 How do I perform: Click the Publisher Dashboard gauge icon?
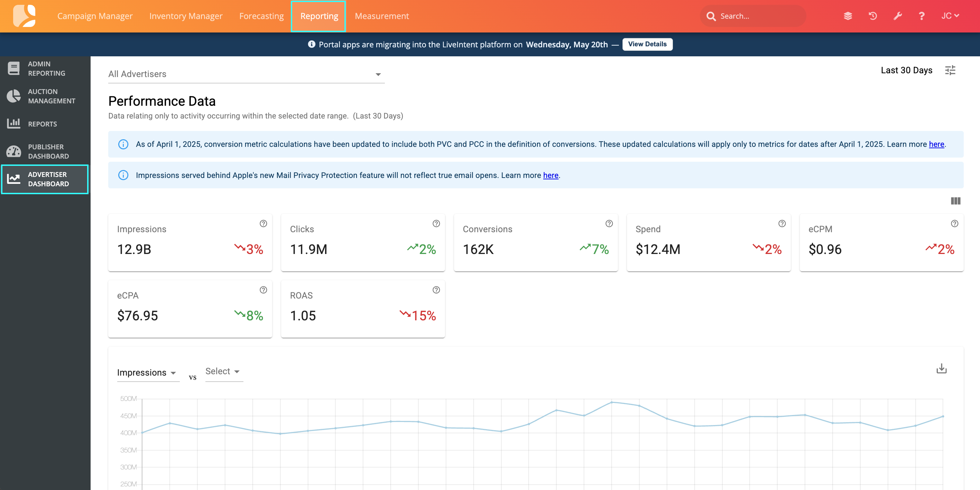coord(14,151)
